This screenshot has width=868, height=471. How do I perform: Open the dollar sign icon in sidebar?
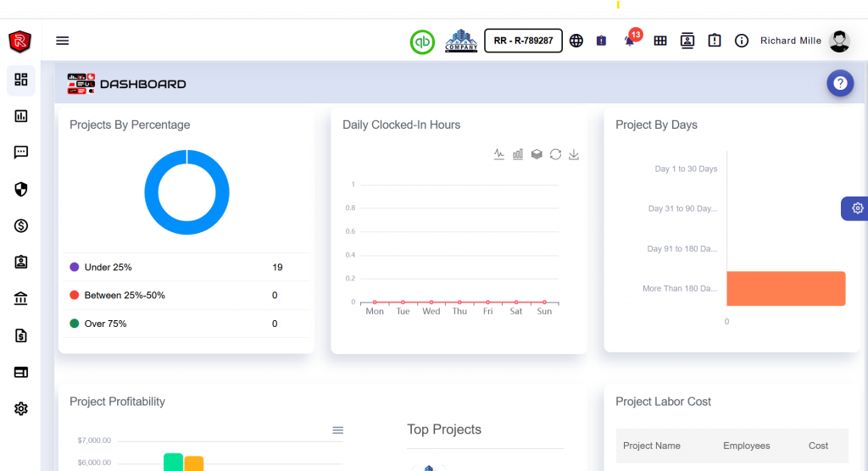(x=21, y=225)
